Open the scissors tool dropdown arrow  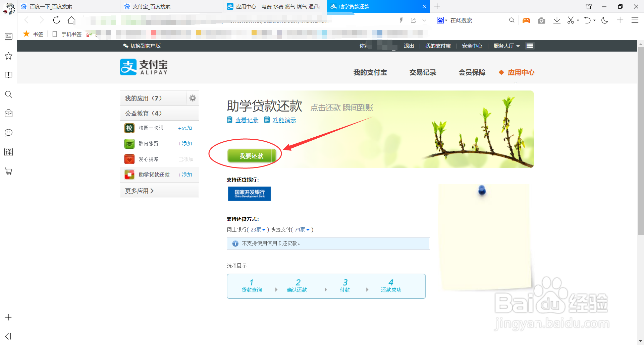tap(578, 20)
